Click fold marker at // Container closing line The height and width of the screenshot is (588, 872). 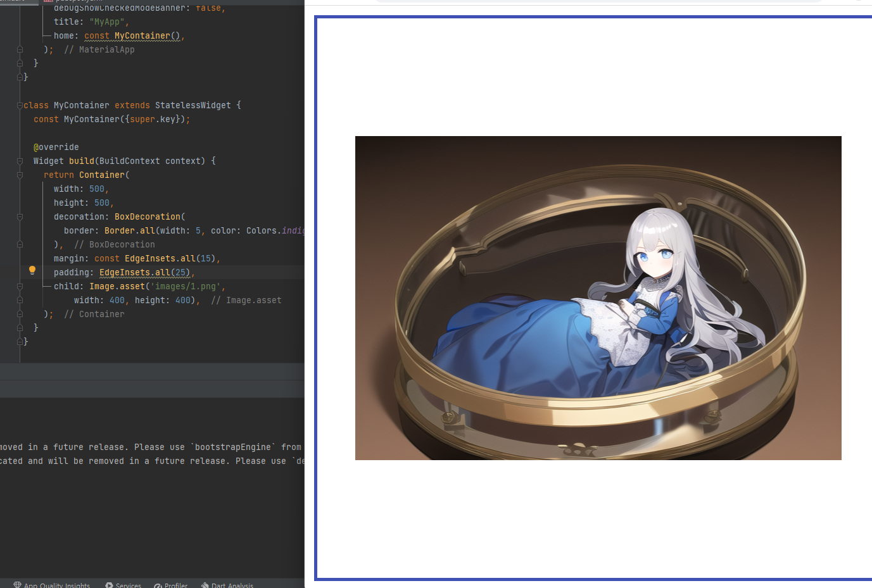(20, 314)
